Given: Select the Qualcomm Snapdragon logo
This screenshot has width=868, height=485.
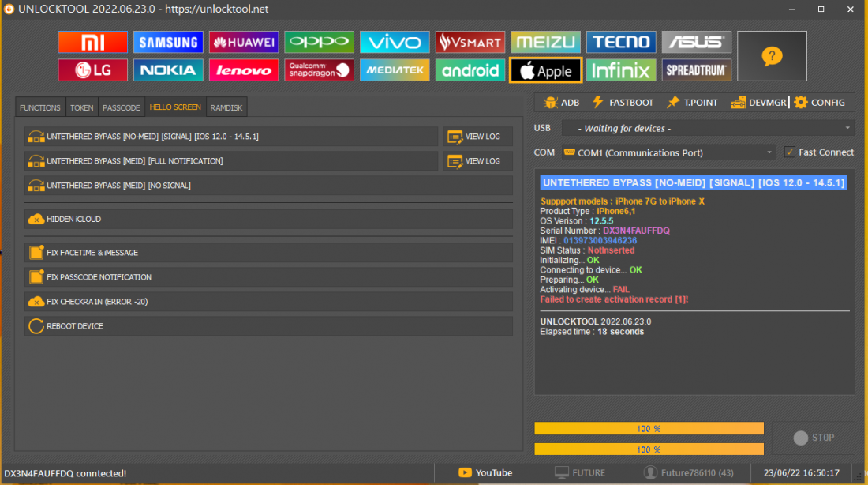Looking at the screenshot, I should [x=319, y=70].
